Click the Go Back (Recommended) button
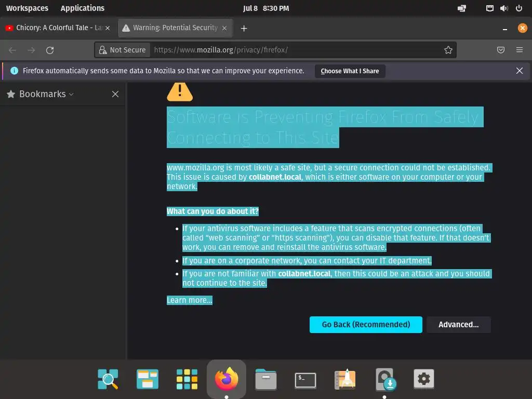Viewport: 532px width, 399px height. pyautogui.click(x=366, y=325)
